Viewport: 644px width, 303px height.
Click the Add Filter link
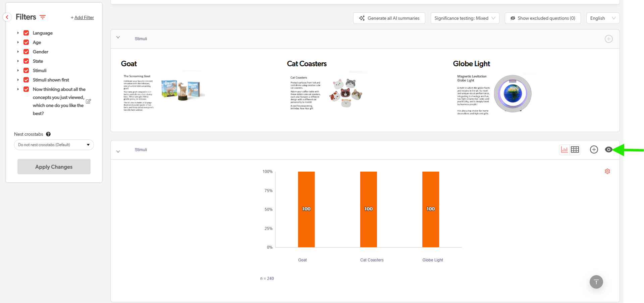pos(83,17)
